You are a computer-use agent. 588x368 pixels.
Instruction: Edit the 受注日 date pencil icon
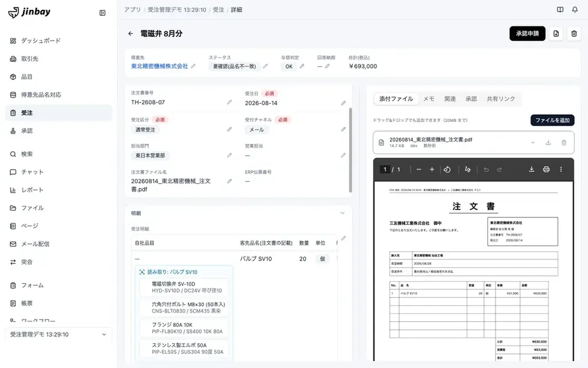343,103
